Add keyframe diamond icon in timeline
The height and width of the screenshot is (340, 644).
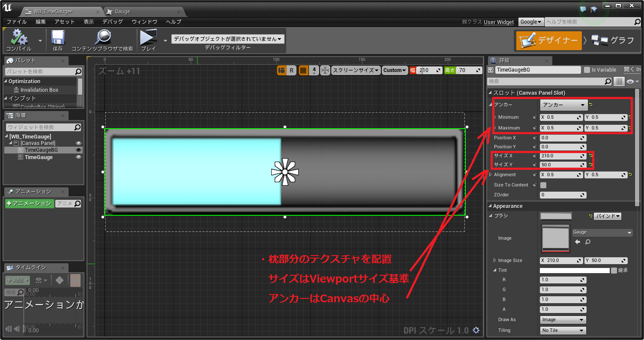(x=60, y=280)
